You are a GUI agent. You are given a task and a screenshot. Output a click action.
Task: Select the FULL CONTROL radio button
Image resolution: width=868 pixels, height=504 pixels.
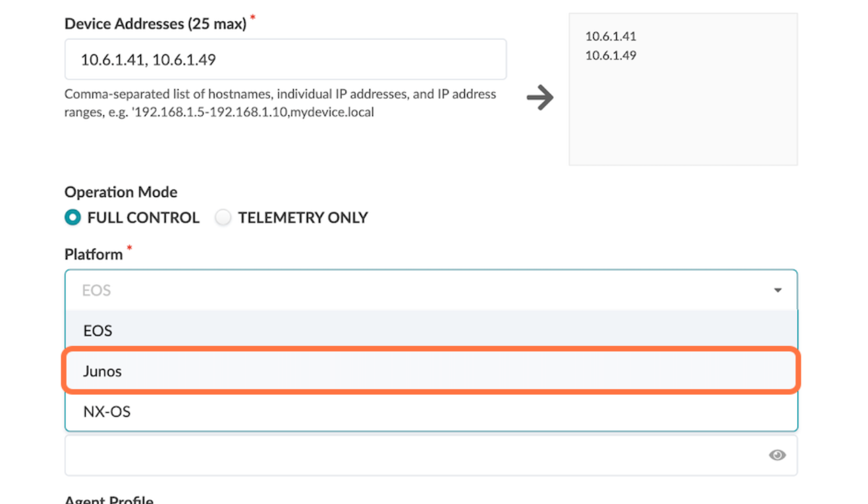72,218
